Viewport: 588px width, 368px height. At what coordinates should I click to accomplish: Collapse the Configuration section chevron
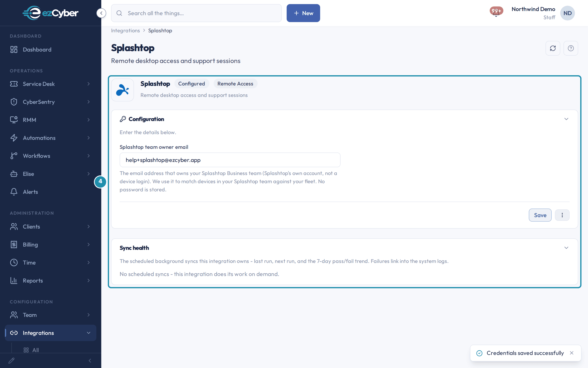coord(566,119)
